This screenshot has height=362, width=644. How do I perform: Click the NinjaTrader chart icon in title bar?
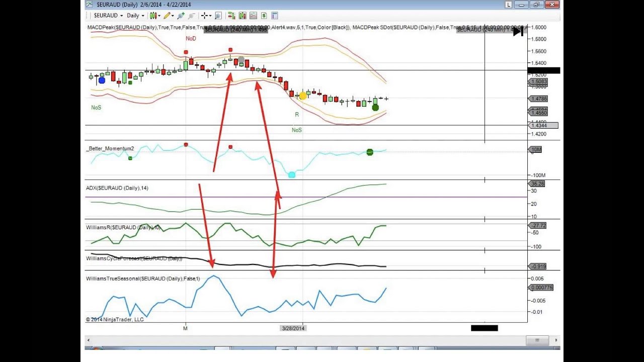pyautogui.click(x=89, y=5)
